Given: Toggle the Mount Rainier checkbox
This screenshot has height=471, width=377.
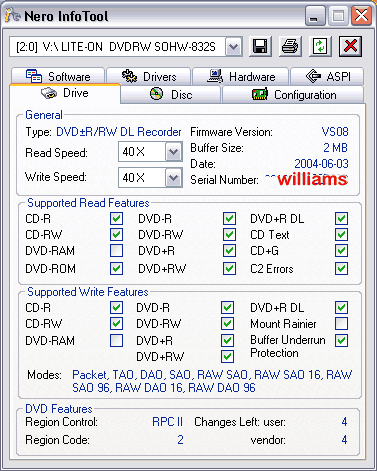Looking at the screenshot, I should (342, 323).
